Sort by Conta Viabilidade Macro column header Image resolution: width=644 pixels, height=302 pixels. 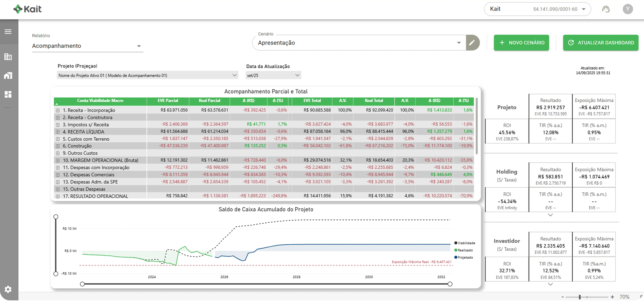click(x=100, y=100)
